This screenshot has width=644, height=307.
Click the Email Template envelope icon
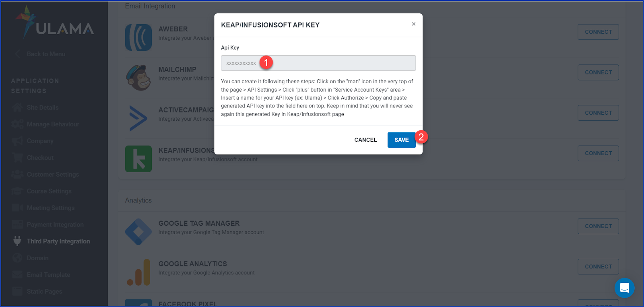tap(17, 275)
